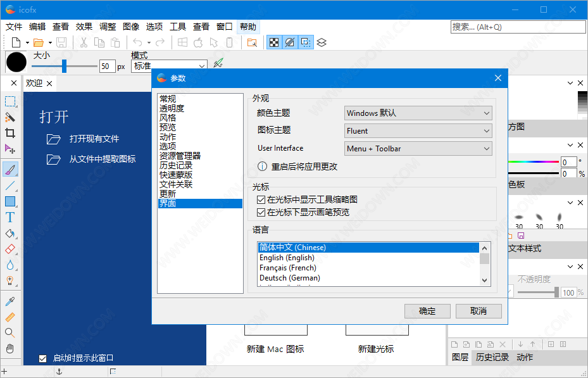
Task: Click the 搜索 (Alt+Q) search field
Action: click(x=518, y=27)
